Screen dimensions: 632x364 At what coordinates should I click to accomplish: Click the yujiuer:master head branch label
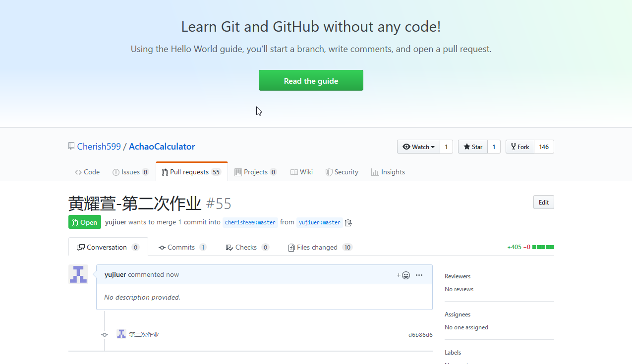tap(320, 222)
